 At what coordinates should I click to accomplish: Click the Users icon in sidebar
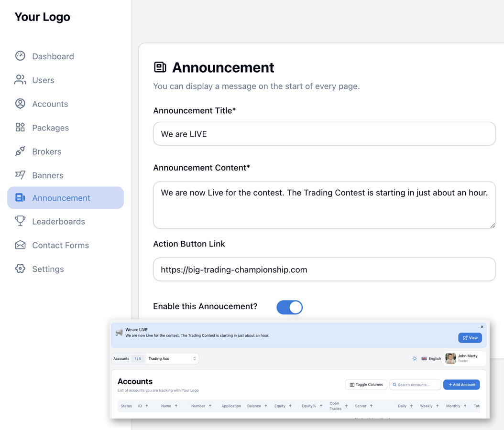[x=20, y=80]
